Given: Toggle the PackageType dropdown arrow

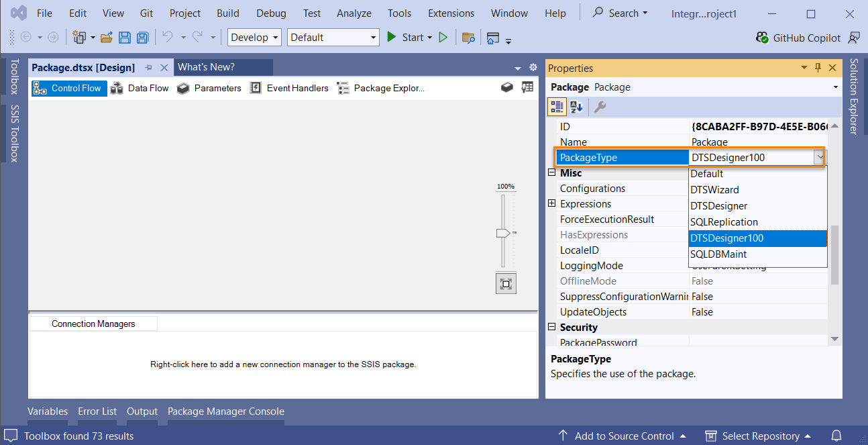Looking at the screenshot, I should pyautogui.click(x=819, y=158).
